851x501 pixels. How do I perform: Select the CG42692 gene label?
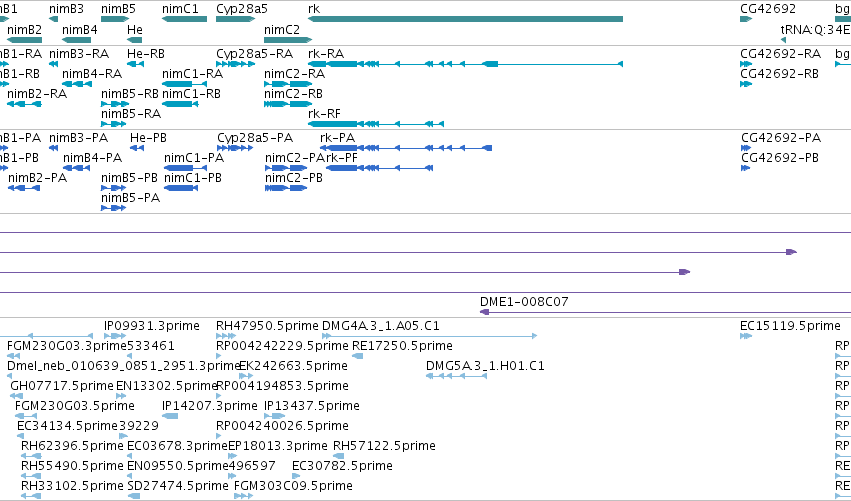click(768, 9)
